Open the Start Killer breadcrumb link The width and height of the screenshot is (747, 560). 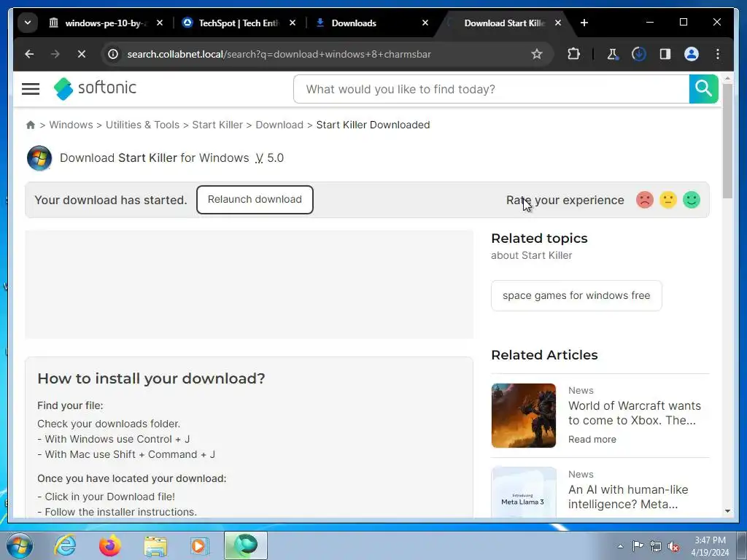(217, 125)
